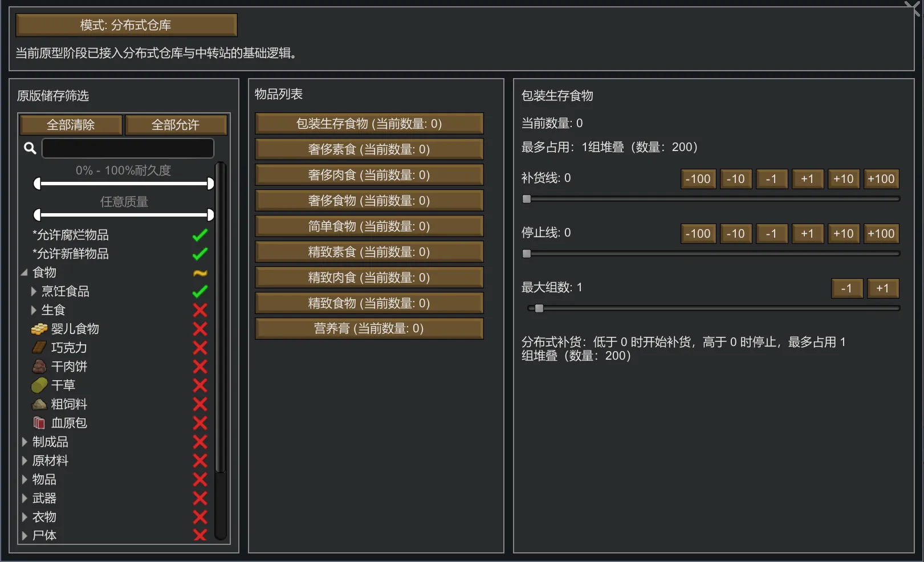Select the kibble (粗饲料) icon

tap(39, 404)
